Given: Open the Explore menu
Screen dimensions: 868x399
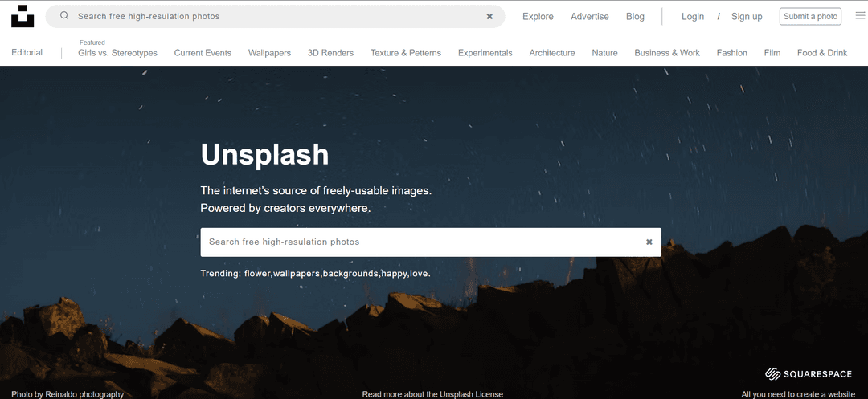Looking at the screenshot, I should tap(538, 17).
